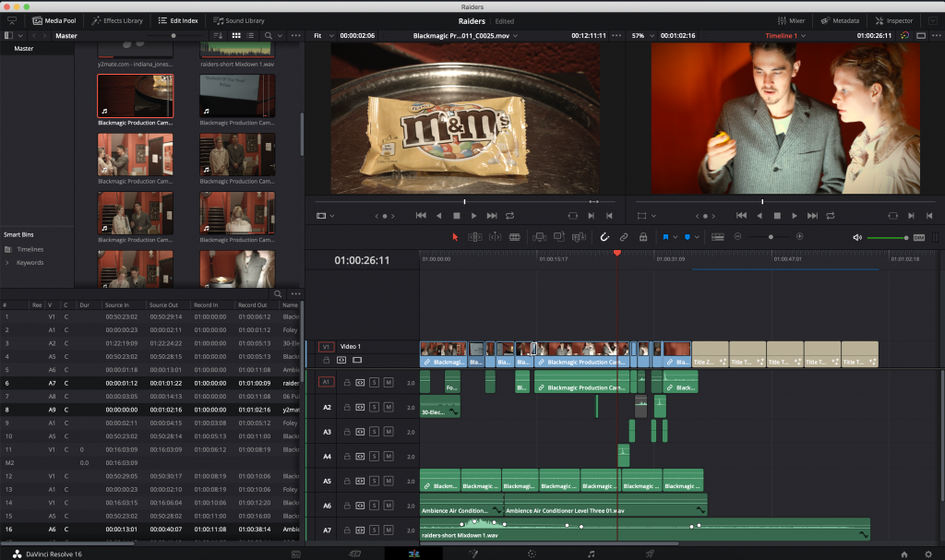945x560 pixels.
Task: Open Project Settings gear icon
Action: 928,554
